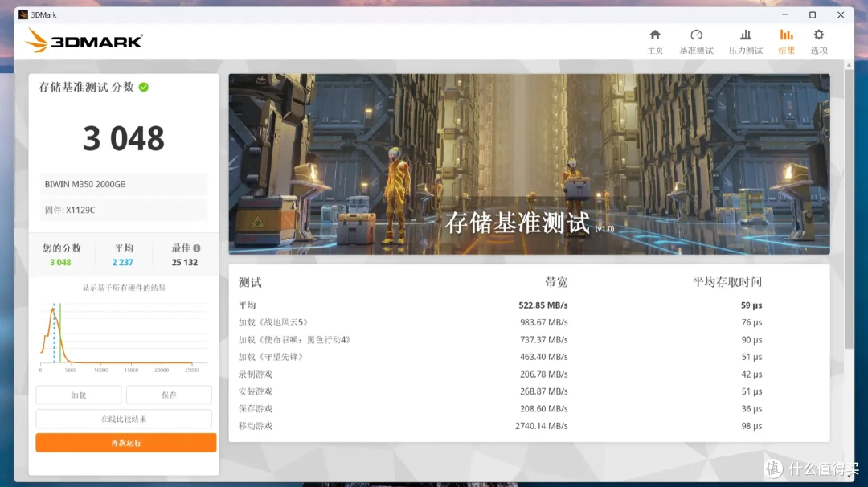Click the 加载《守望先锋》 row label
Image resolution: width=868 pixels, height=487 pixels.
tap(271, 357)
